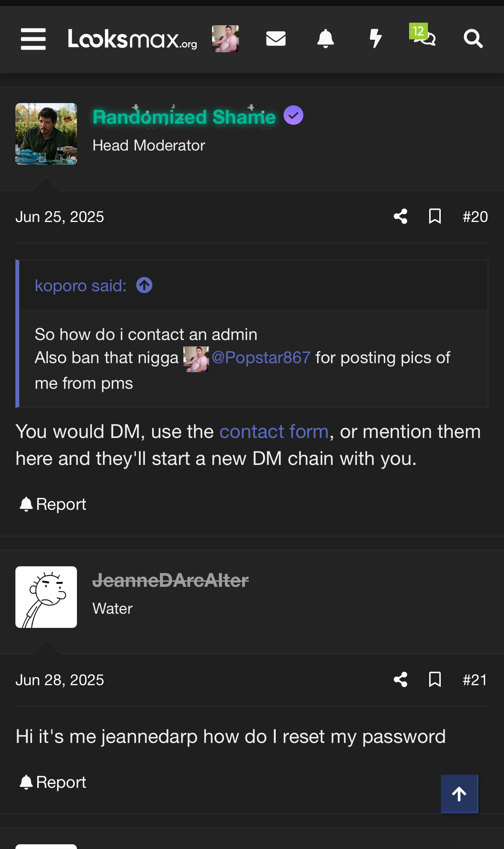Bookmark post #21
The height and width of the screenshot is (849, 504).
point(435,680)
